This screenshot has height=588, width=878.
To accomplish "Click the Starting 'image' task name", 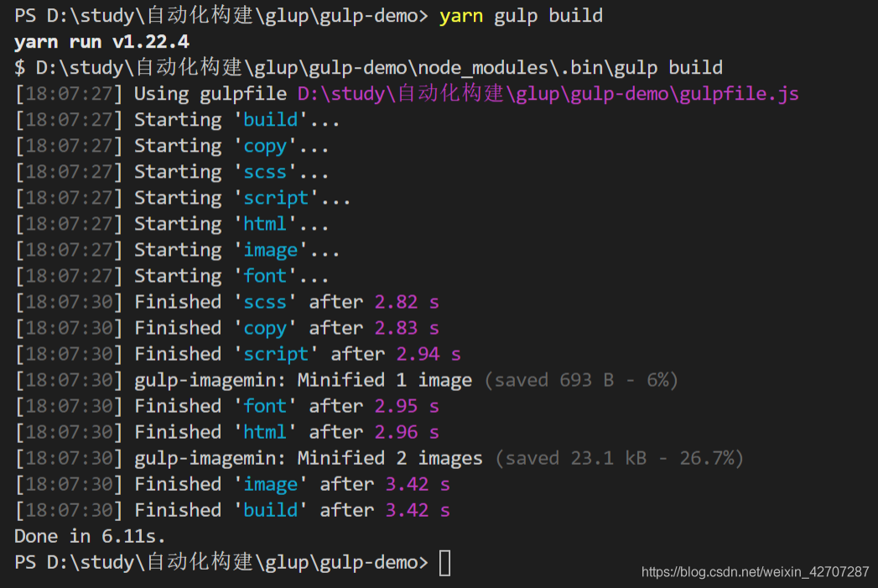I will tap(271, 250).
